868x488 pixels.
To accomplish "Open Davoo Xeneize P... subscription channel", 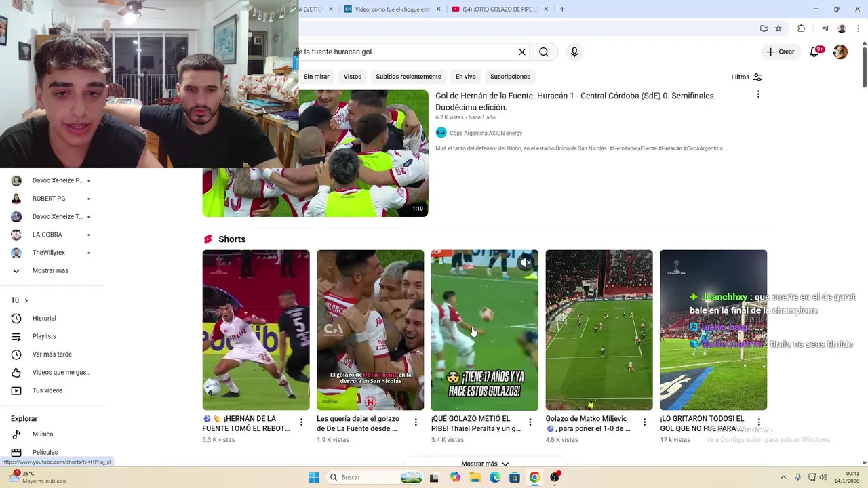I will coord(52,180).
